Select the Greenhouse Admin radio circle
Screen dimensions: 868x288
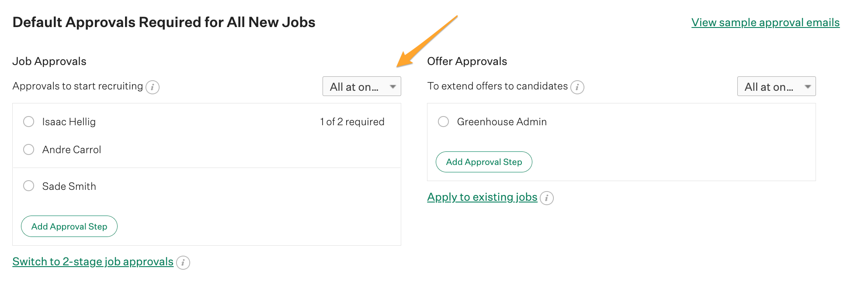(443, 122)
